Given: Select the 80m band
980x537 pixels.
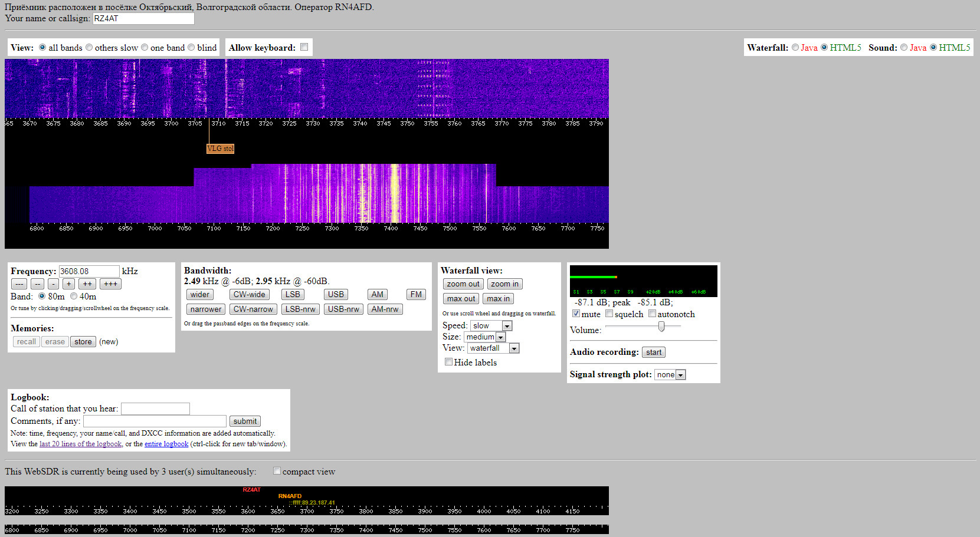Looking at the screenshot, I should [x=42, y=296].
